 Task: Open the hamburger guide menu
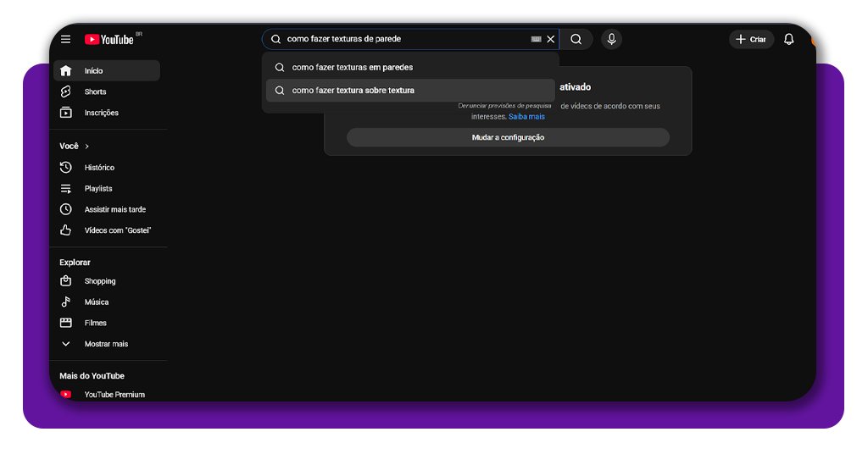[x=65, y=39]
